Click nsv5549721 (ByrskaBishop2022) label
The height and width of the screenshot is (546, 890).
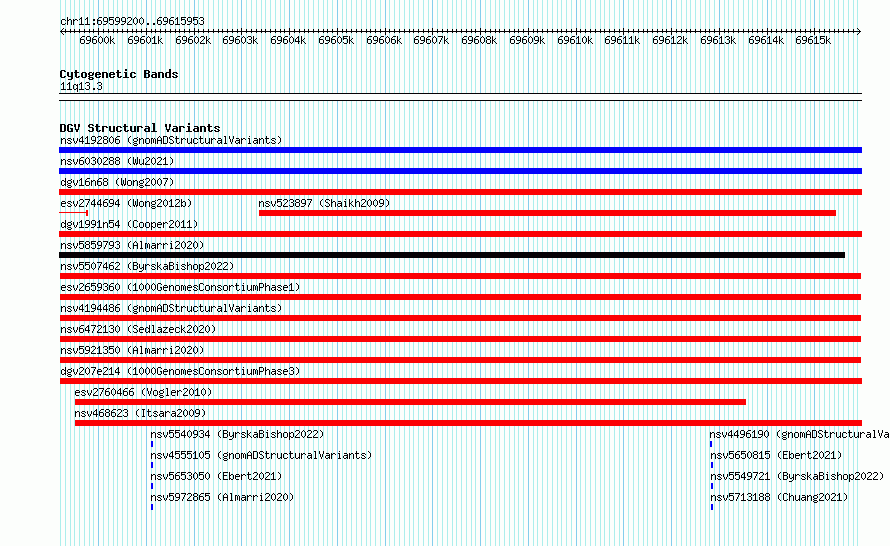pos(797,476)
